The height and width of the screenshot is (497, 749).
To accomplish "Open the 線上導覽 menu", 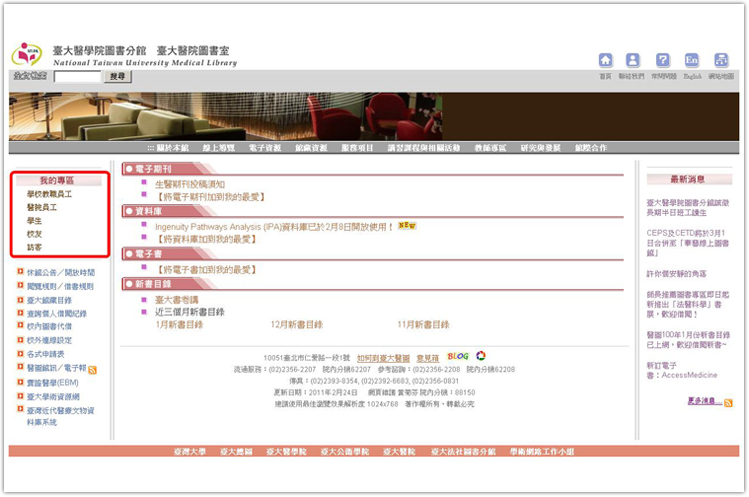I will pos(219,148).
